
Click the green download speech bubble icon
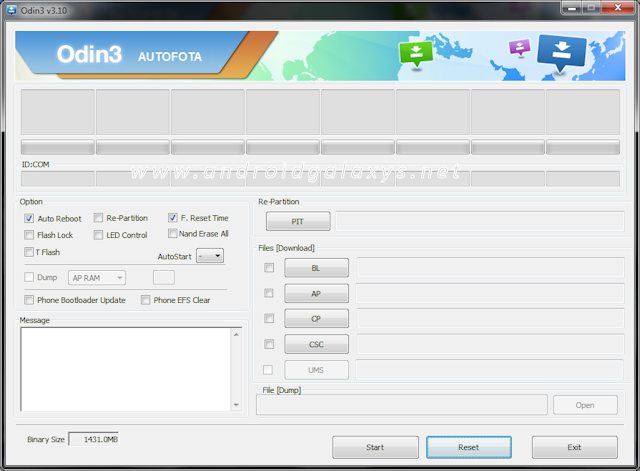414,53
